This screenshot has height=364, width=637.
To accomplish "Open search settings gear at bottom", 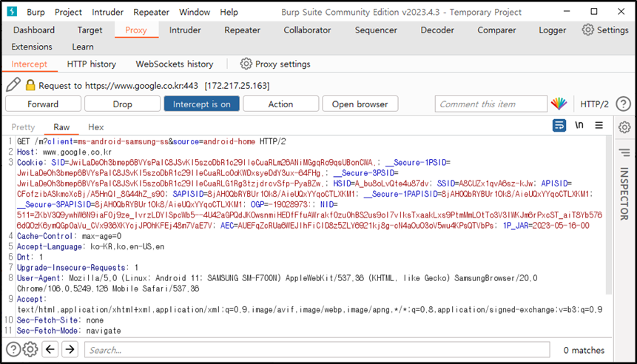I will coord(30,349).
